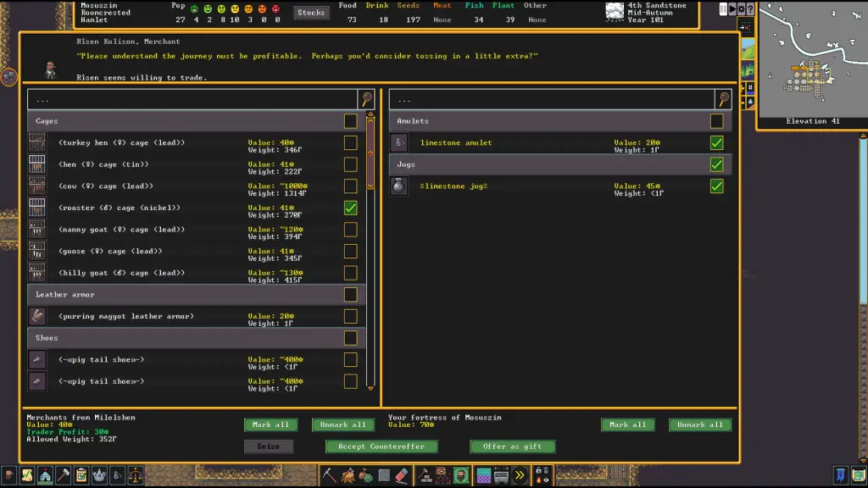Screen dimensions: 868x488
Task: Open the objects amulet icon in bottom toolbar
Action: coord(117,475)
